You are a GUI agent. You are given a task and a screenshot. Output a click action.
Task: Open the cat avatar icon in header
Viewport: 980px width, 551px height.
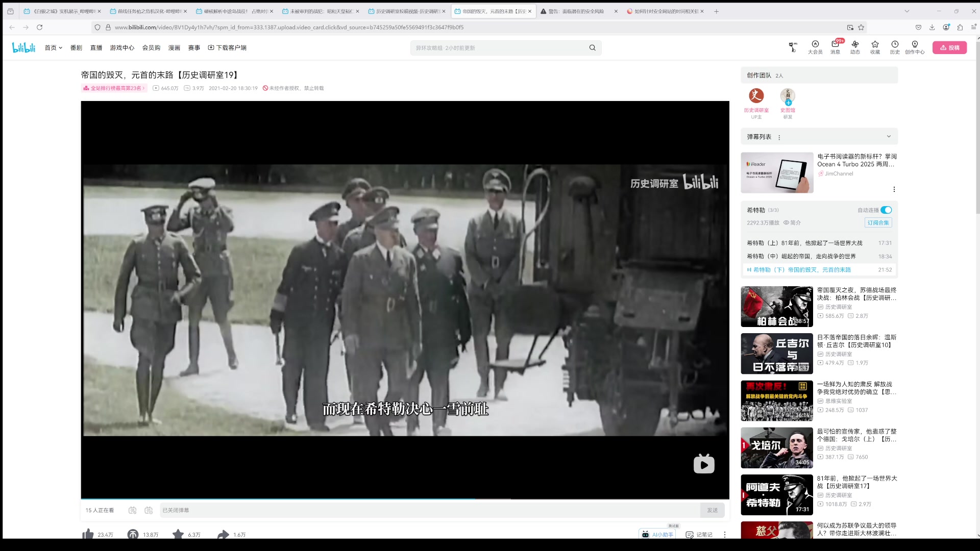click(792, 47)
